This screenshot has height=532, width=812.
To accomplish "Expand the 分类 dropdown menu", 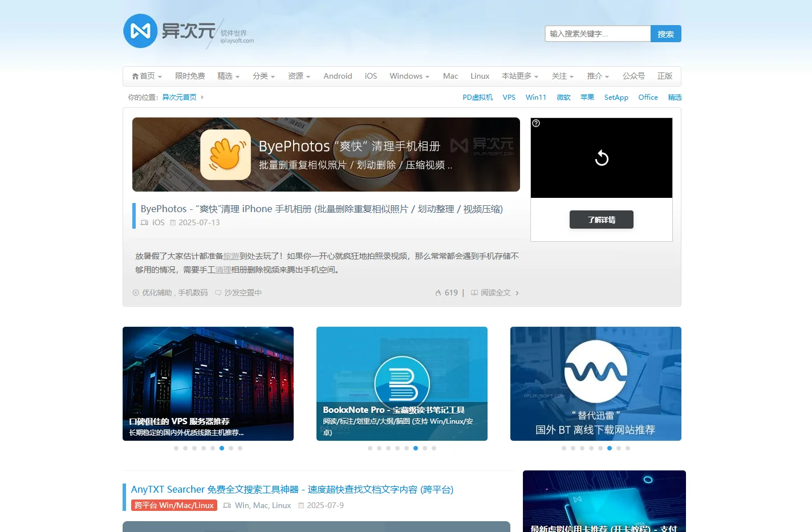I will point(263,76).
